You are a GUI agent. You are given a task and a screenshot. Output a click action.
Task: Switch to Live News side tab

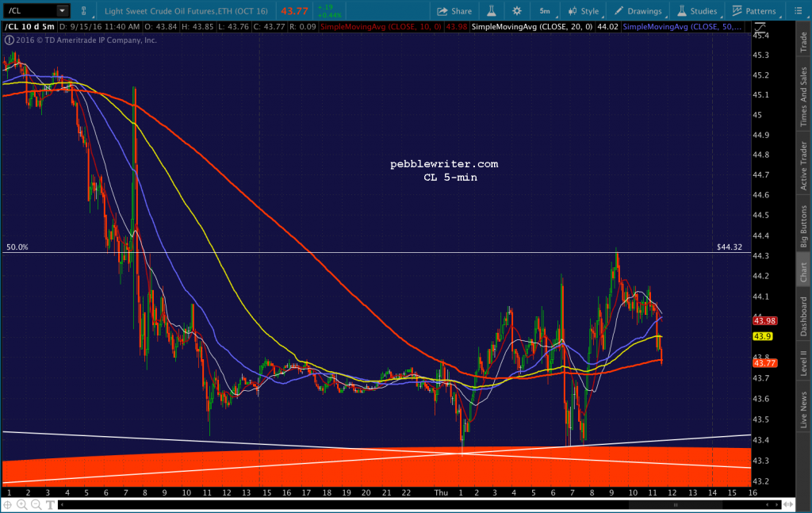click(x=804, y=410)
